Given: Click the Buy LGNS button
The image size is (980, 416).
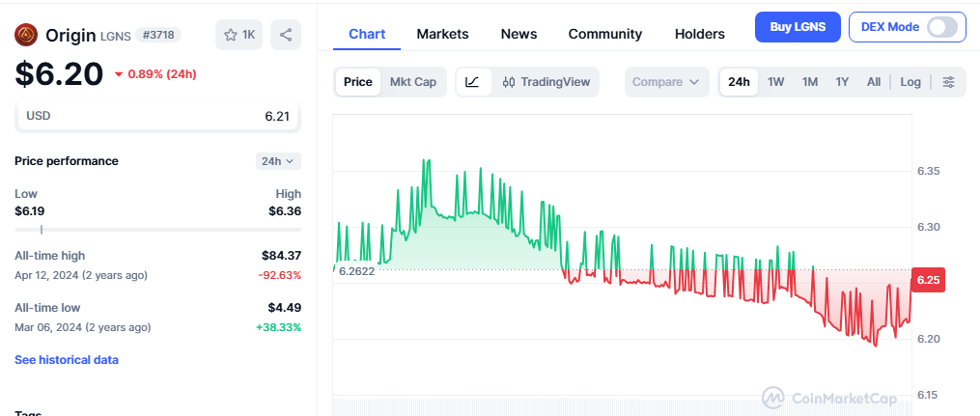Looking at the screenshot, I should point(797,27).
